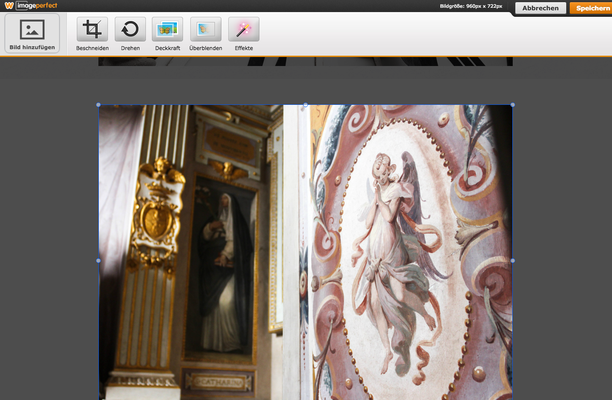Choose the Überblenden blend tool
Viewport: 612px width, 400px height.
[206, 29]
